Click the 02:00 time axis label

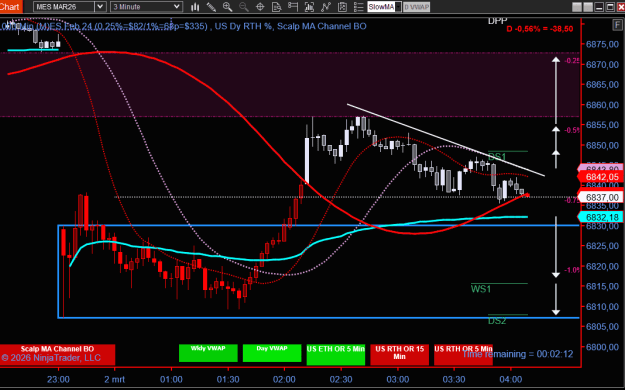pos(285,379)
